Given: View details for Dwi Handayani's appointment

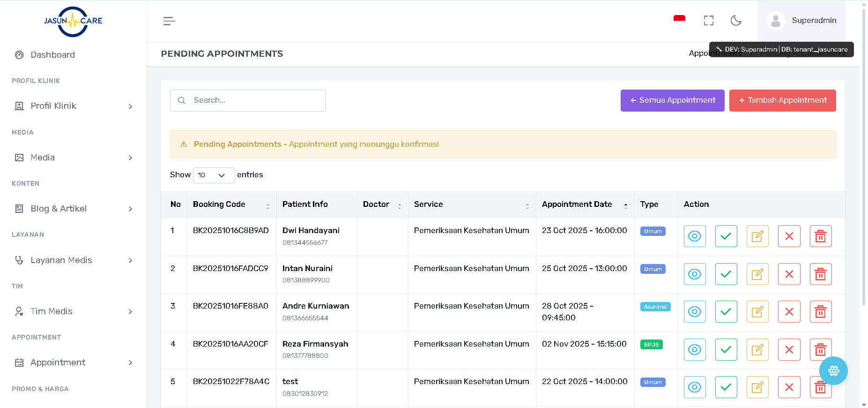Looking at the screenshot, I should [694, 236].
